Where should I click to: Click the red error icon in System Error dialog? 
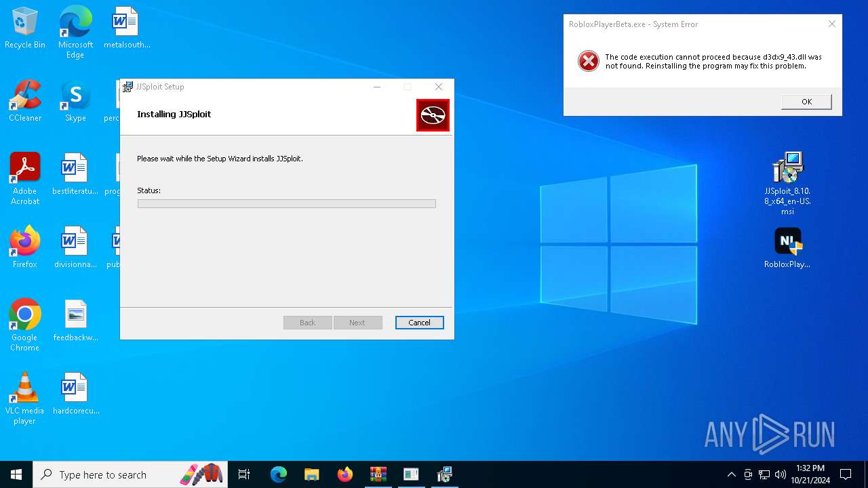(x=588, y=61)
